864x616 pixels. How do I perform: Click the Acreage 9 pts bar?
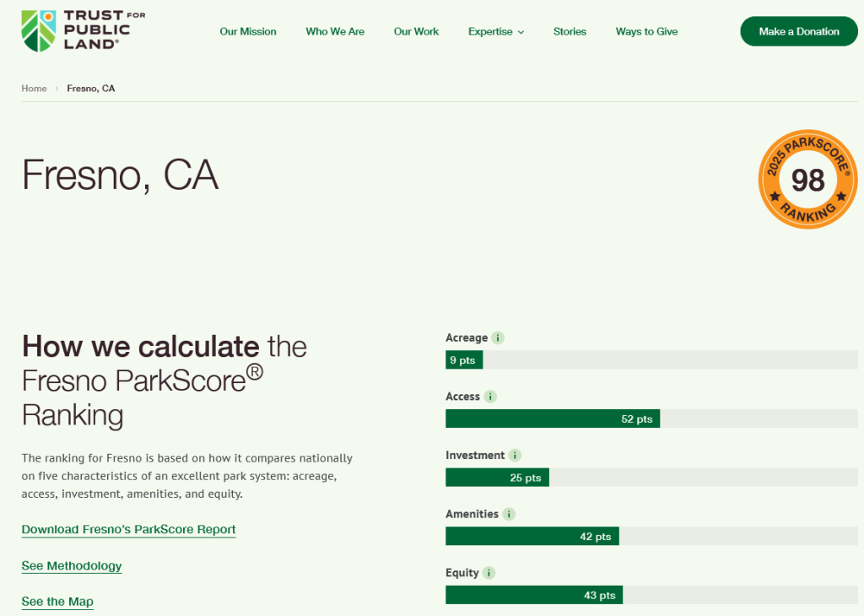[x=464, y=359]
